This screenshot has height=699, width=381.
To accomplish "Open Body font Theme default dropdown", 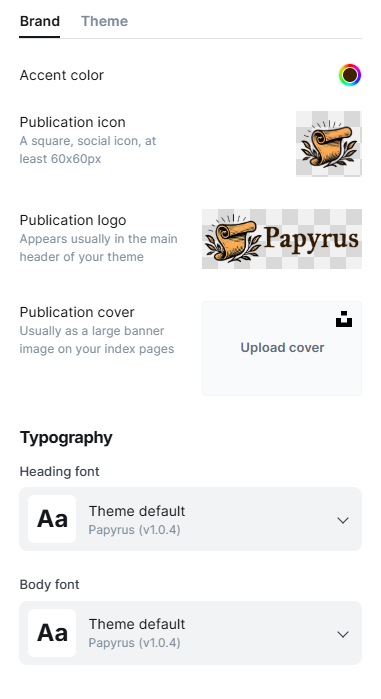I will coord(191,633).
